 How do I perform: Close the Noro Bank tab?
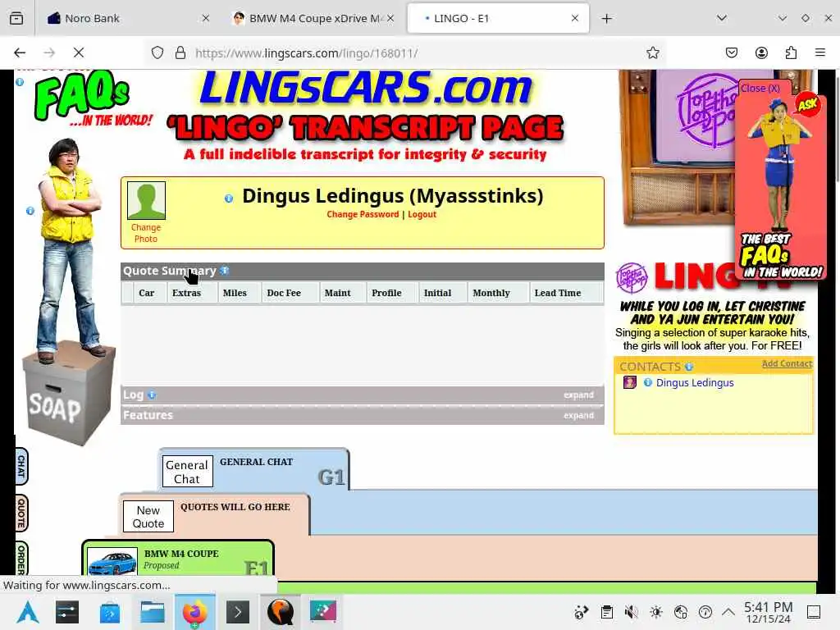206,18
